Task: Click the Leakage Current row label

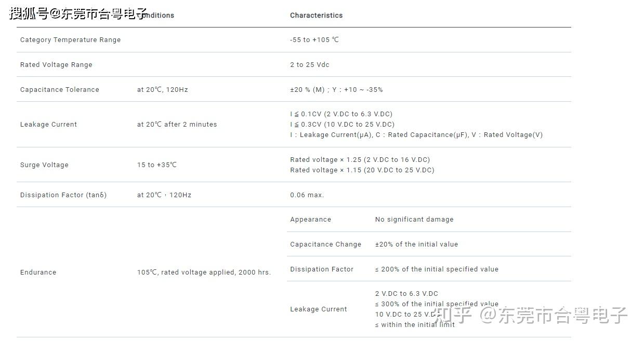Action: tap(48, 125)
